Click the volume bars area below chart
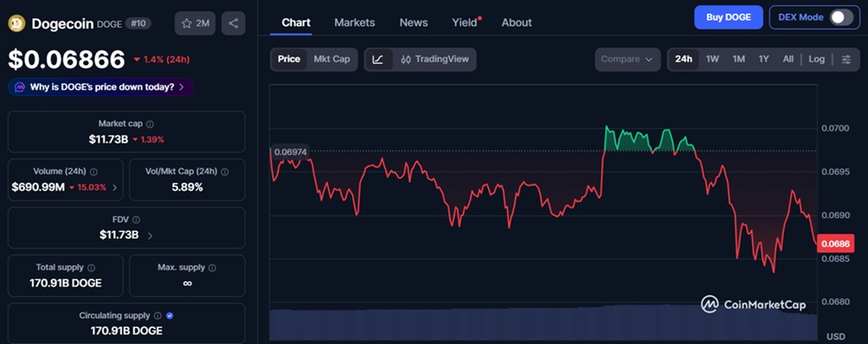 tap(543, 322)
